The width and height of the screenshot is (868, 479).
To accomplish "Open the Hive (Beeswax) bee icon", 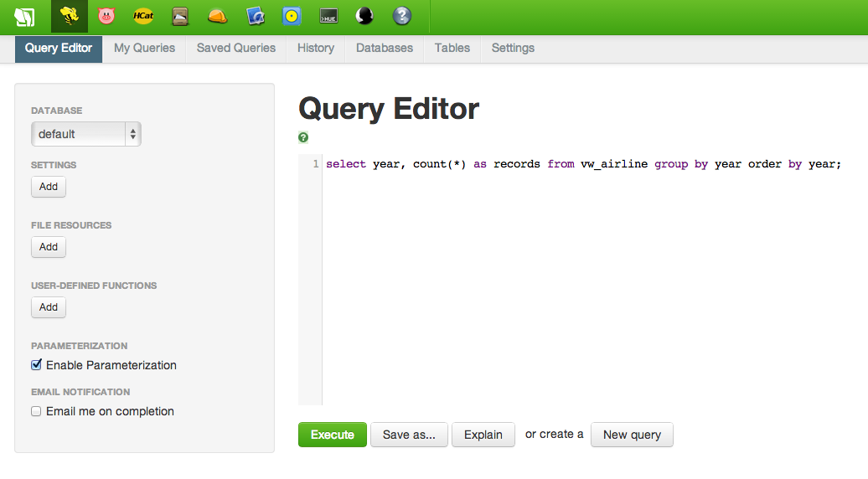I will click(x=70, y=16).
